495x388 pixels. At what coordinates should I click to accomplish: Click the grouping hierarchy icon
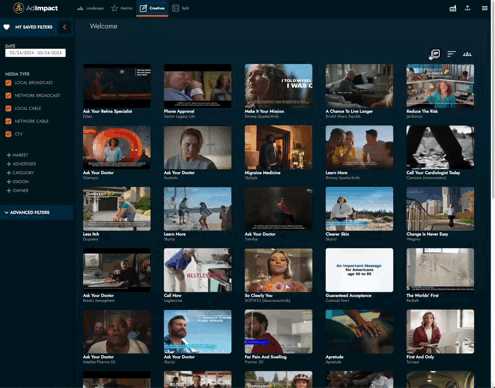[467, 54]
